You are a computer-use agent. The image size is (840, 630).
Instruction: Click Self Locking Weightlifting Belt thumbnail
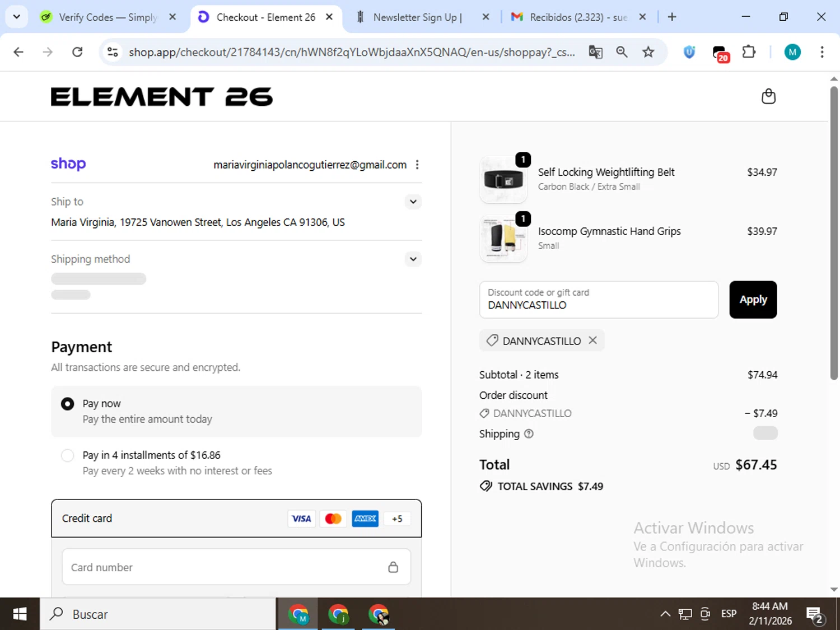click(503, 179)
